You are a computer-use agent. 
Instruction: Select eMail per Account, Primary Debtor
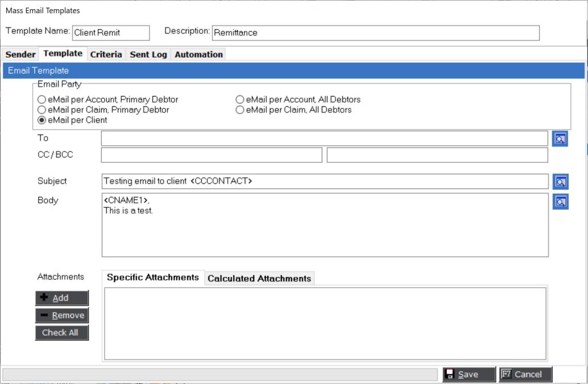[42, 100]
